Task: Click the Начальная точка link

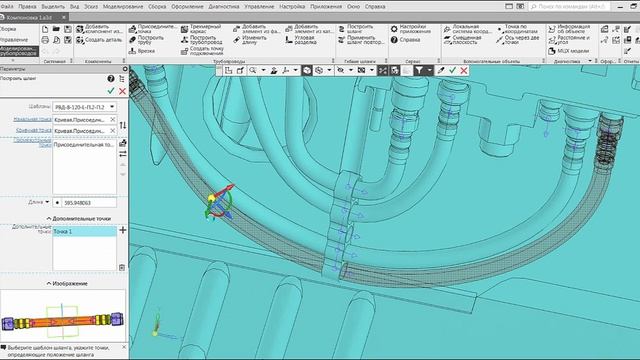Action: click(32, 119)
